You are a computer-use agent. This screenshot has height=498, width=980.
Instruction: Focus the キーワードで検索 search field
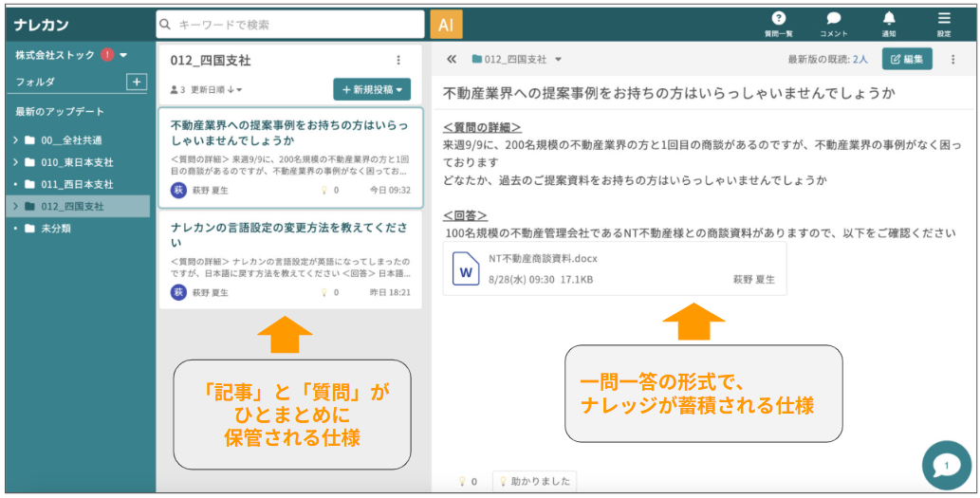[290, 25]
